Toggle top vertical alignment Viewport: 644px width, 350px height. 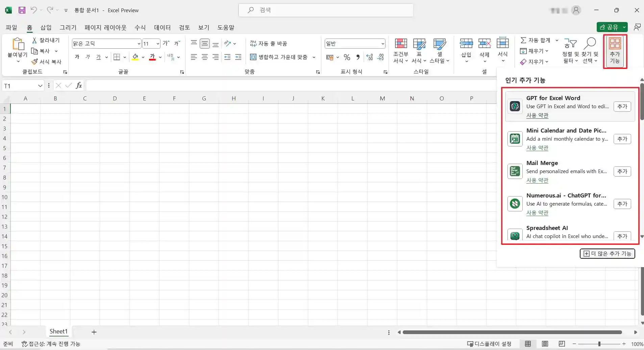click(x=194, y=43)
